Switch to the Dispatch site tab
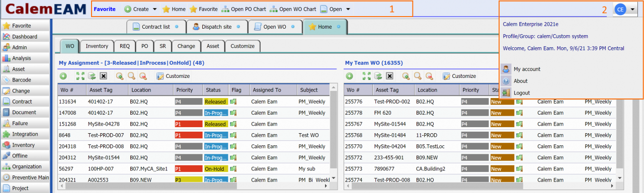This screenshot has height=193, width=644. (217, 27)
